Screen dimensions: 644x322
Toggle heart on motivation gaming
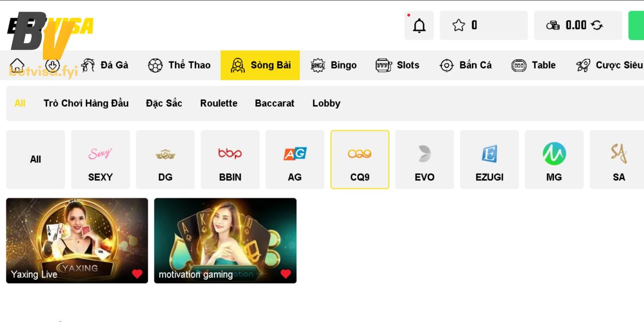pyautogui.click(x=285, y=274)
